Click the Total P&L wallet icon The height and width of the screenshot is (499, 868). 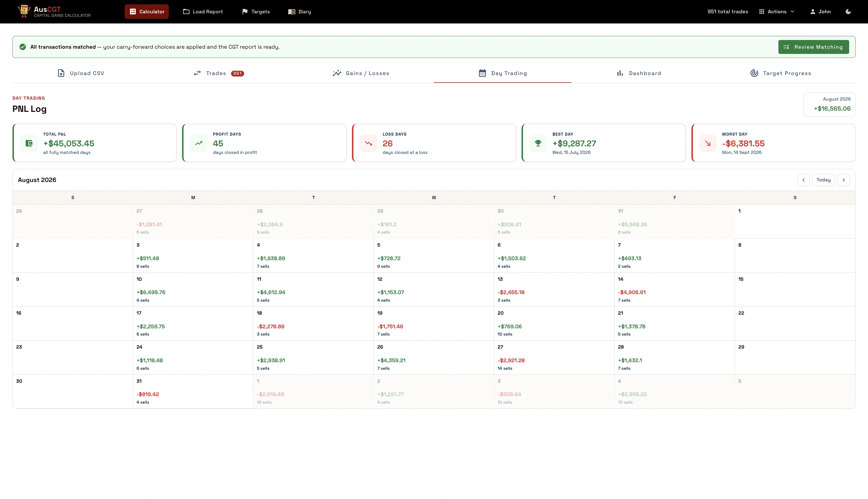click(x=29, y=143)
